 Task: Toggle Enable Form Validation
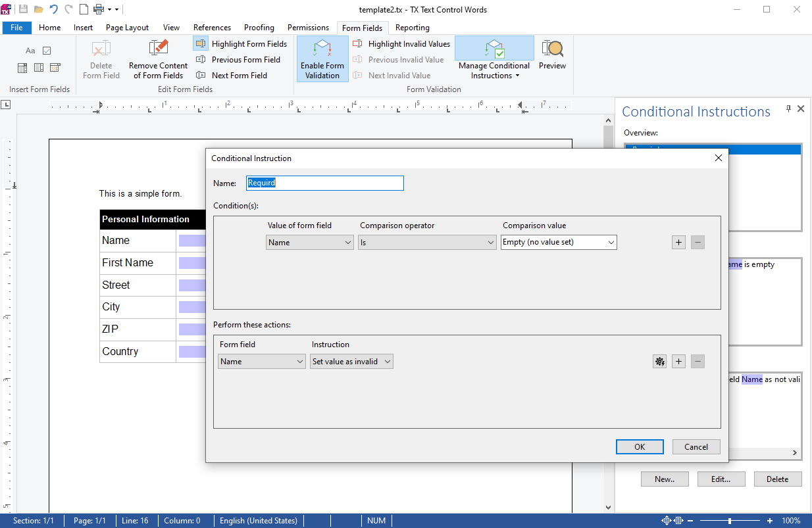click(x=322, y=59)
